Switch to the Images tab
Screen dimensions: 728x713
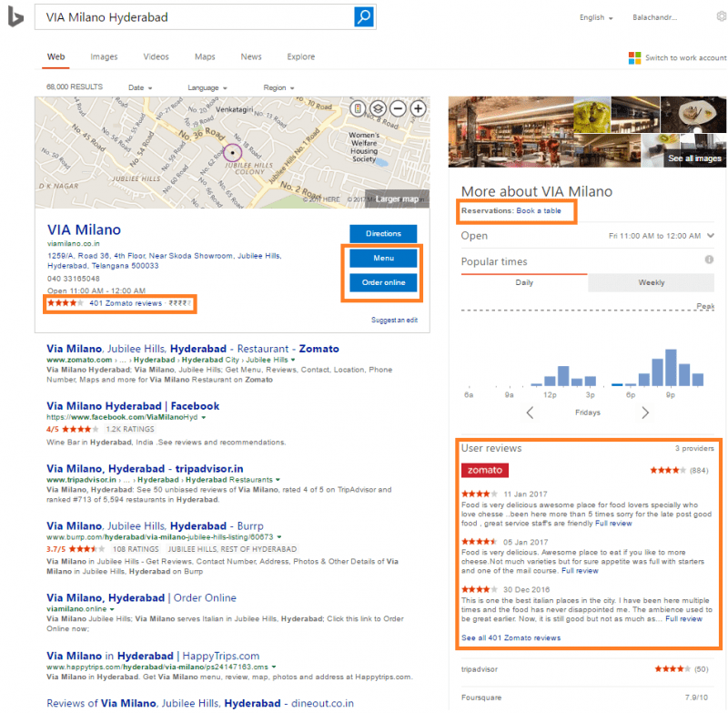coord(104,56)
